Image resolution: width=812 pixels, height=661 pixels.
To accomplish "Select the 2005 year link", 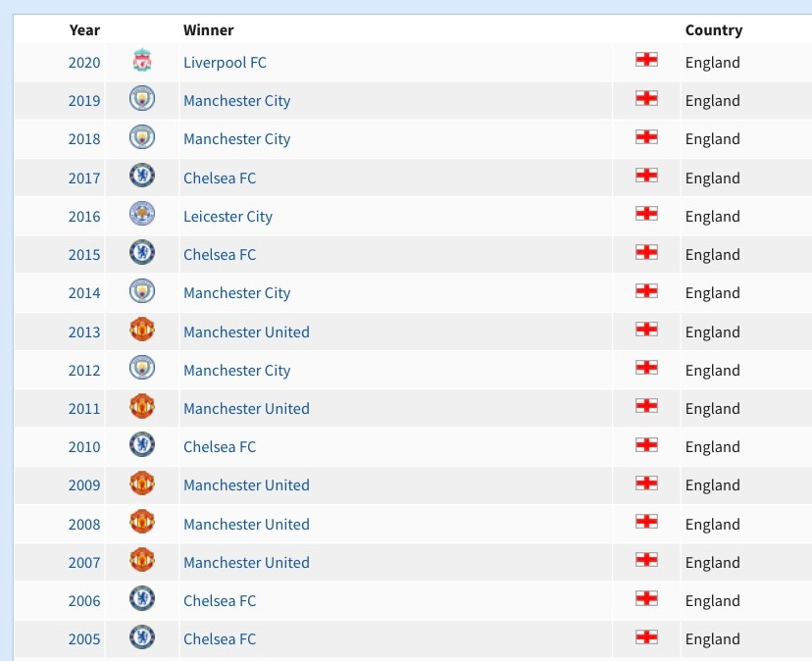I will [84, 638].
